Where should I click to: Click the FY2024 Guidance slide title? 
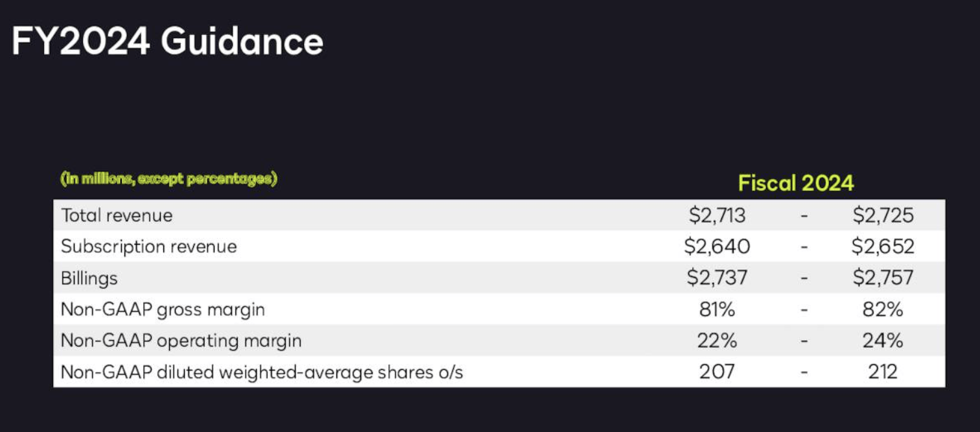[x=167, y=43]
